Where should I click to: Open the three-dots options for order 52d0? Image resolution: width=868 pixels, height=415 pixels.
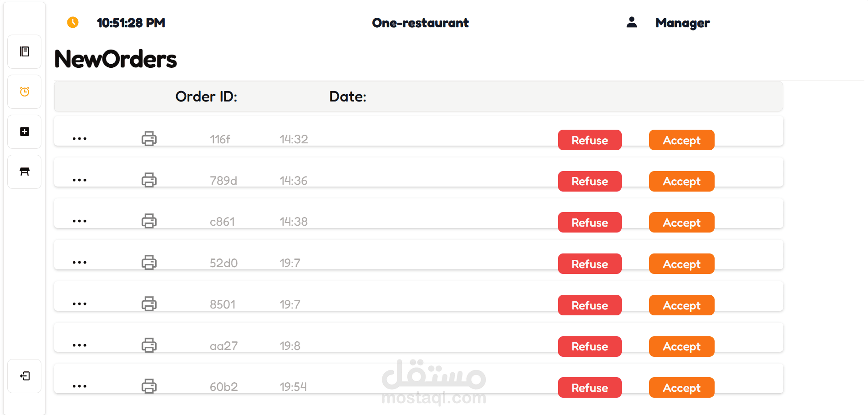pos(79,263)
